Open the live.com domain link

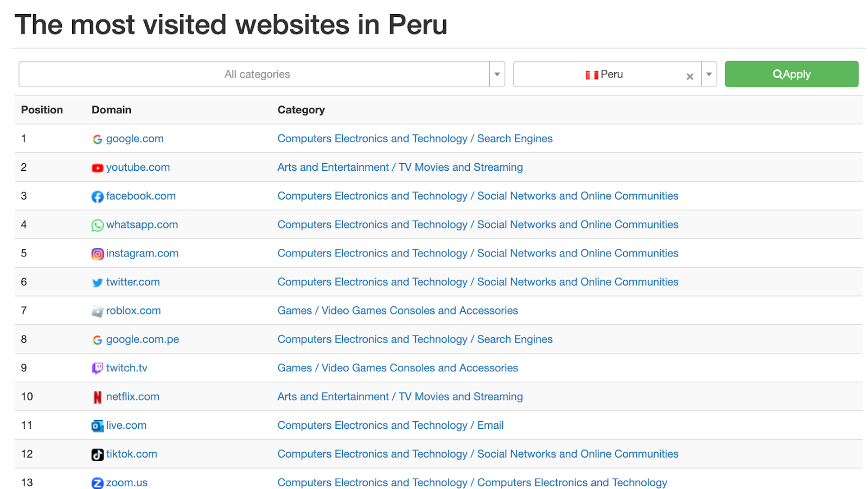[x=126, y=426]
